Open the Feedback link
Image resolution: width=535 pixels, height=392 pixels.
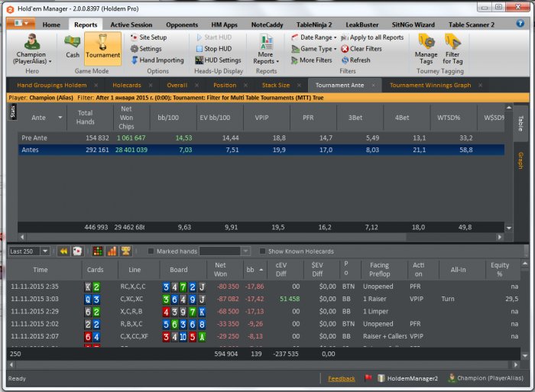342,378
